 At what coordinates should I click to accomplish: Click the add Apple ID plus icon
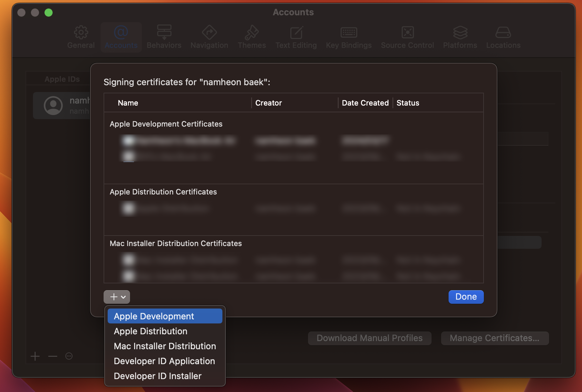pos(35,356)
